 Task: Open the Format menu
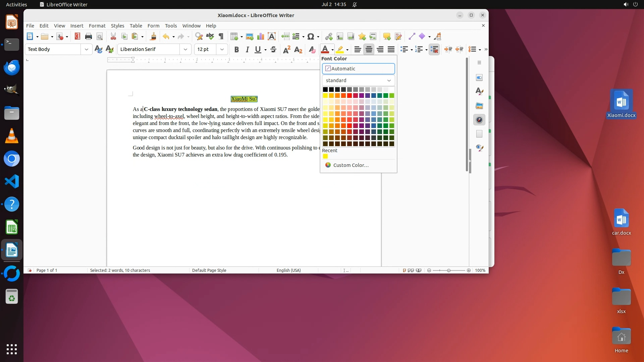[x=97, y=26]
